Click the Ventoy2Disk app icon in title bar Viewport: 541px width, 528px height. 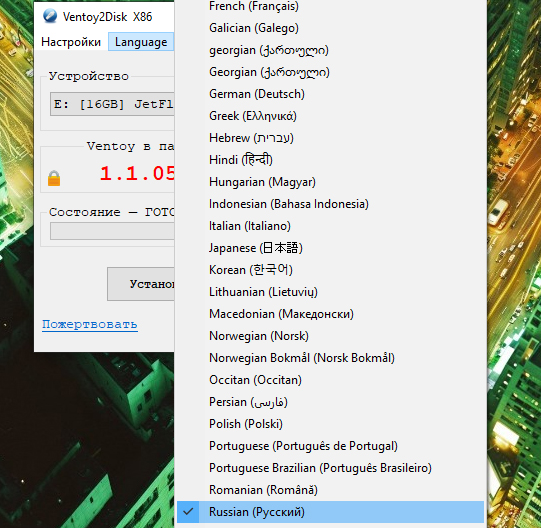tap(50, 16)
